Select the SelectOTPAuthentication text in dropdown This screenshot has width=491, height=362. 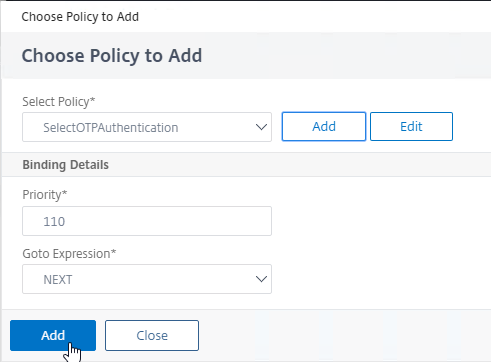111,127
